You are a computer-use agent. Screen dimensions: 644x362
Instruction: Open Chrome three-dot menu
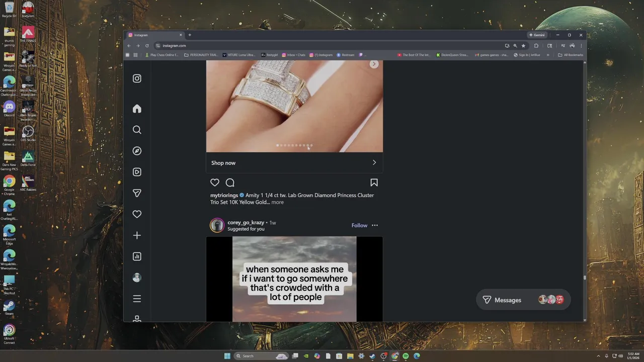coord(581,46)
